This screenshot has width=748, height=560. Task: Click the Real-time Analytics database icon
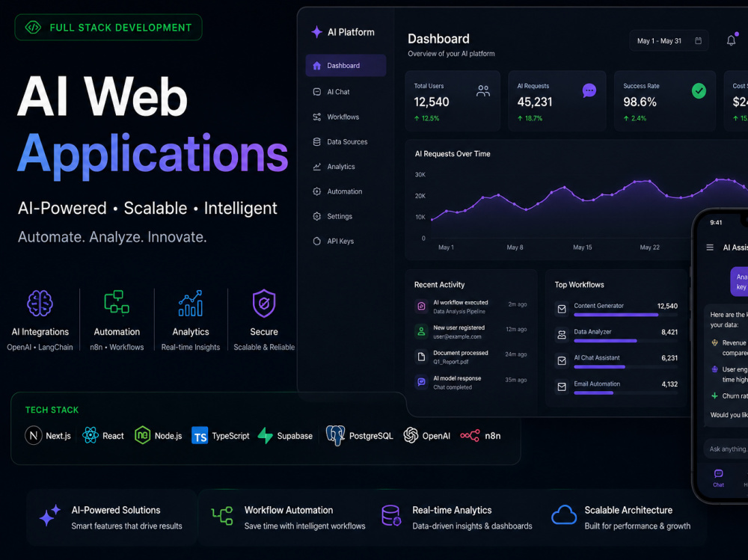(391, 516)
